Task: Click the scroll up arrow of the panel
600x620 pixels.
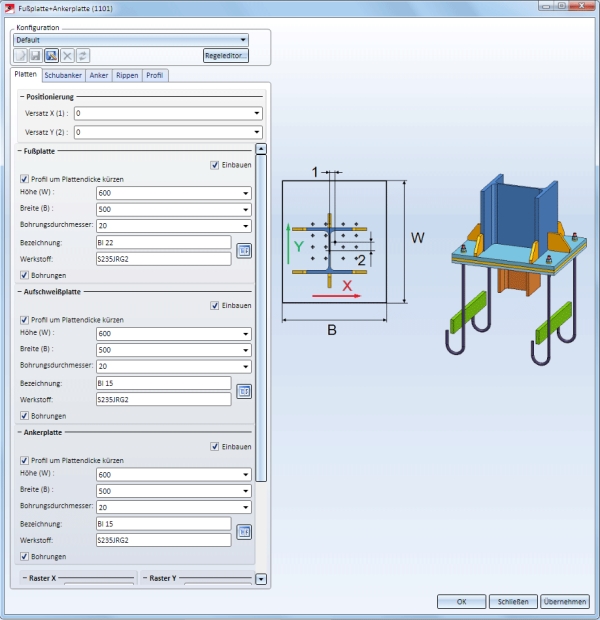Action: coord(261,149)
